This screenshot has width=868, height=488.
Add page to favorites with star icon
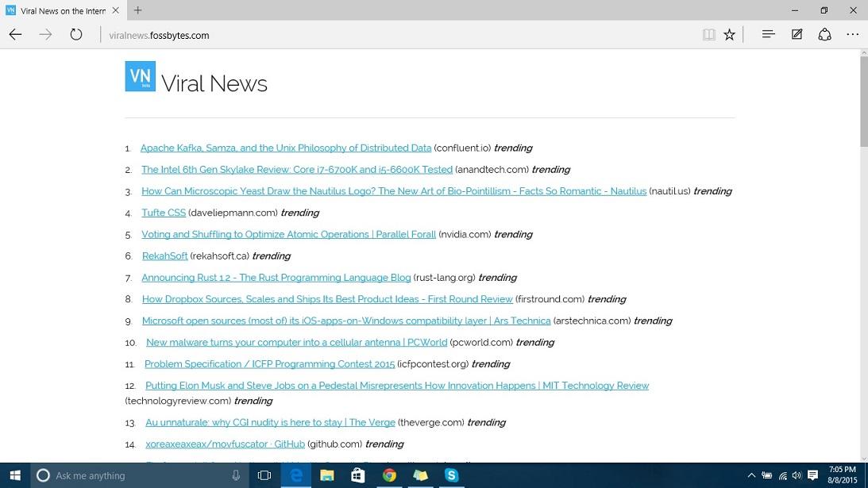point(729,35)
